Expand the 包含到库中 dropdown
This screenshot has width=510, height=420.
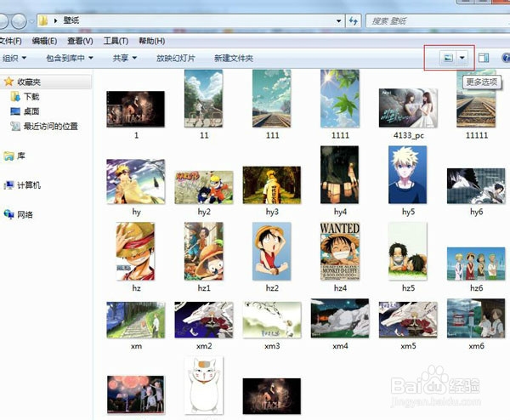coord(70,58)
